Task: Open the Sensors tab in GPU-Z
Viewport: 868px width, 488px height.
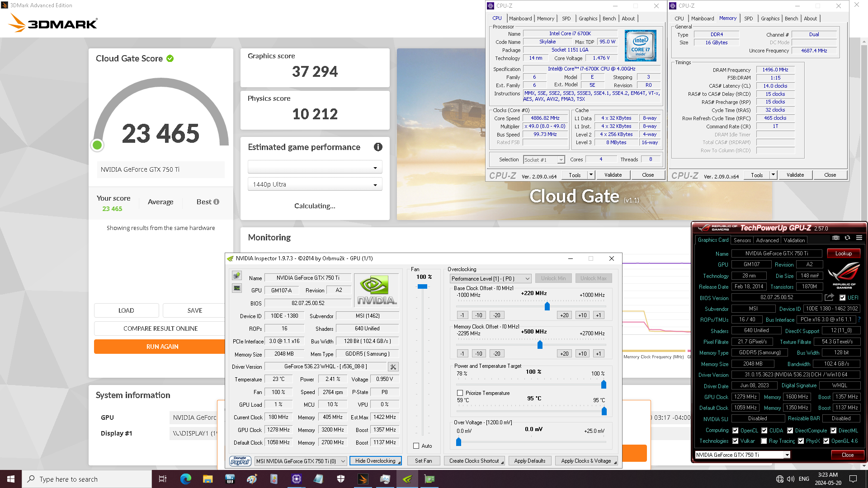Action: (x=742, y=240)
